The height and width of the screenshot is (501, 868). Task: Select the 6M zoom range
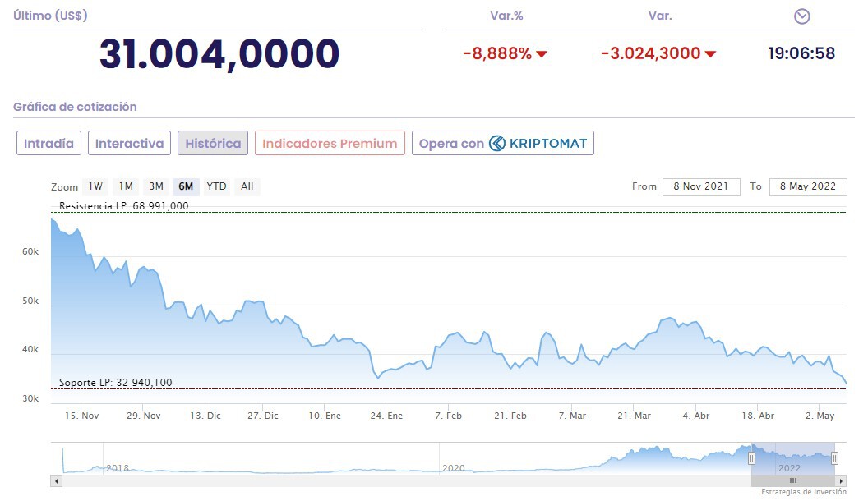pos(186,186)
